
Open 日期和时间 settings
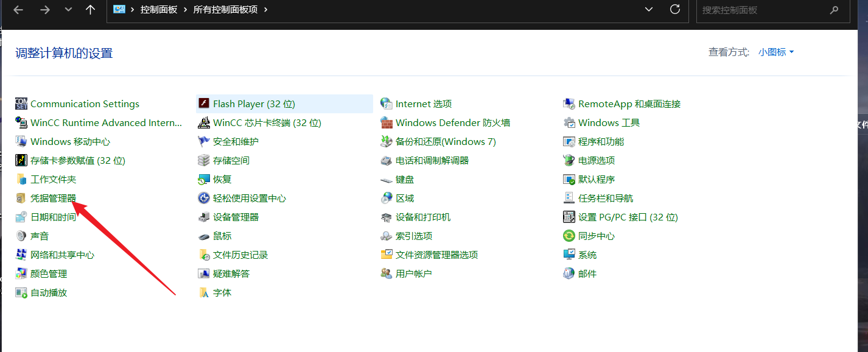tap(54, 217)
